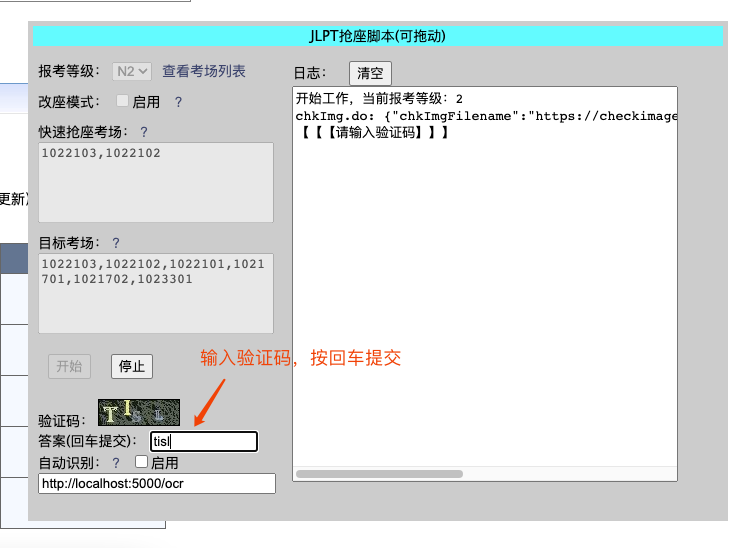Focus the 答案 captcha answer input

tap(204, 441)
